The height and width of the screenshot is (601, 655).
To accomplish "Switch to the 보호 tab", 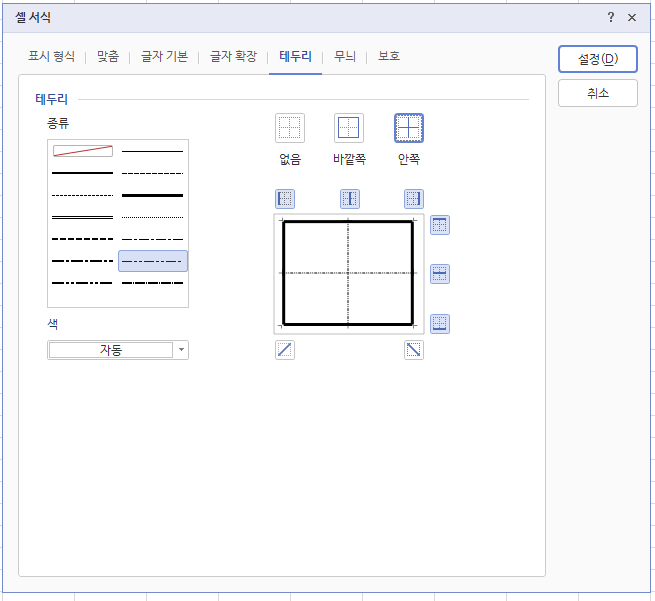I will [389, 56].
